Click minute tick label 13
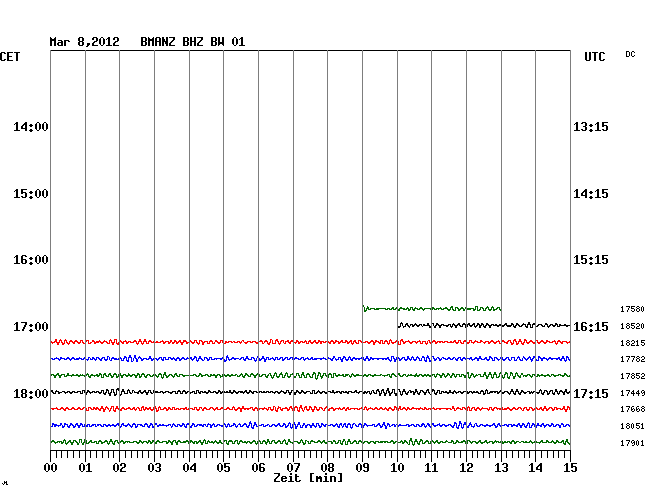650x494 pixels. pos(501,468)
